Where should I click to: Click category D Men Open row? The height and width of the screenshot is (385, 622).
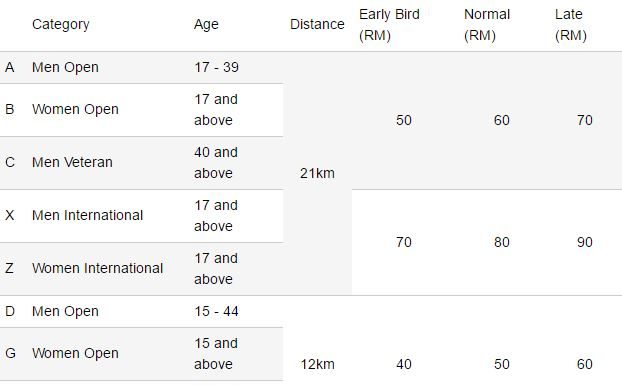pyautogui.click(x=141, y=312)
